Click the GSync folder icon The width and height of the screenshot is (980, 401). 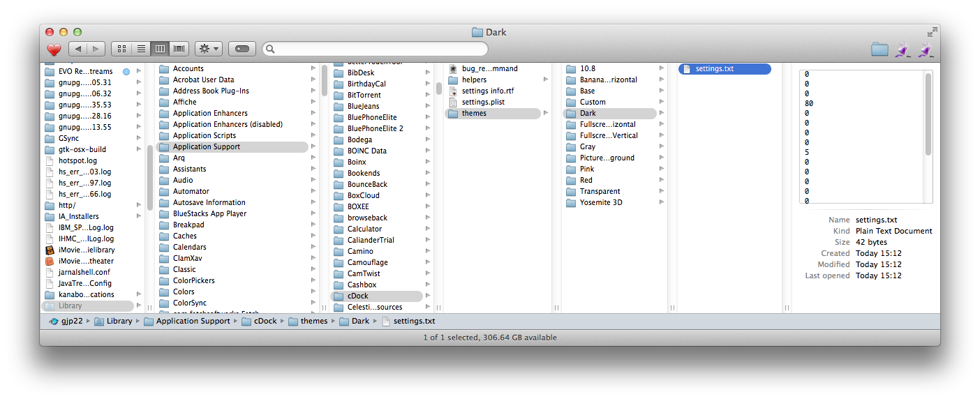coord(50,138)
